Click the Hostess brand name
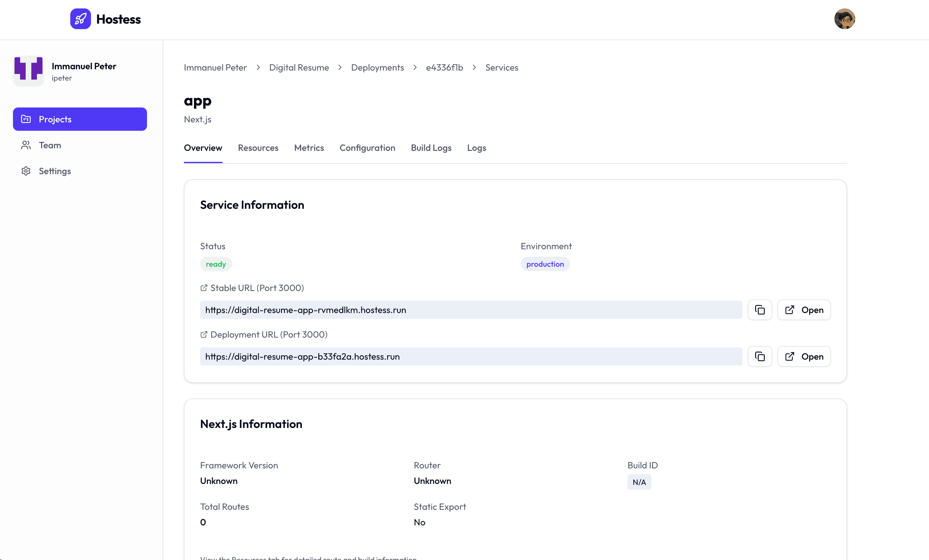The height and width of the screenshot is (560, 929). pyautogui.click(x=119, y=19)
